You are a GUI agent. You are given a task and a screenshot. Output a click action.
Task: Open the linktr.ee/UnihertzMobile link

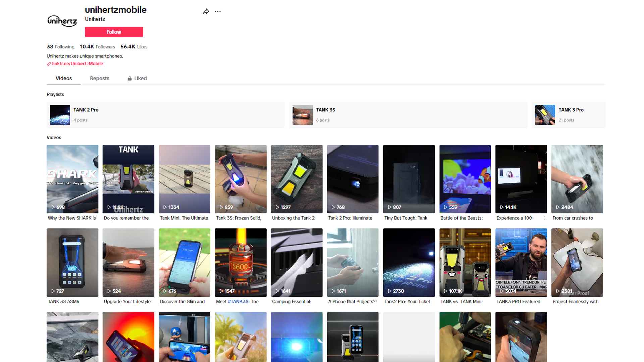77,64
